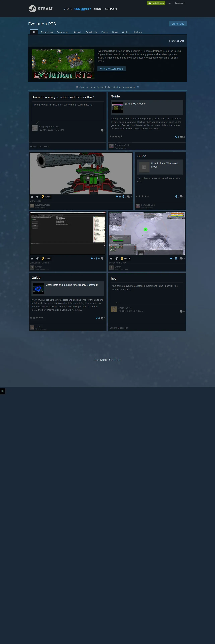Open Evolution RTS Play screenshot
Image resolution: width=215 pixels, height=644 pixels.
pyautogui.click(x=147, y=234)
